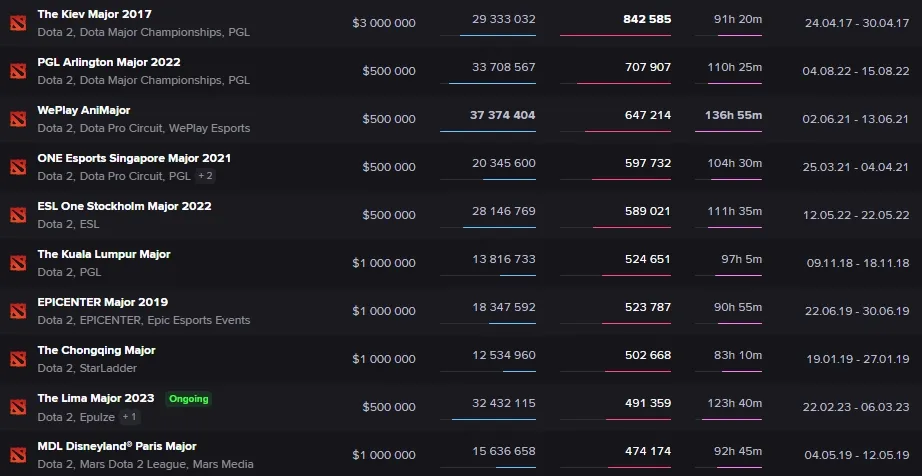This screenshot has width=922, height=476.
Task: Click the Dota 2 icon beside WePlay AniMajor
Action: 18,119
